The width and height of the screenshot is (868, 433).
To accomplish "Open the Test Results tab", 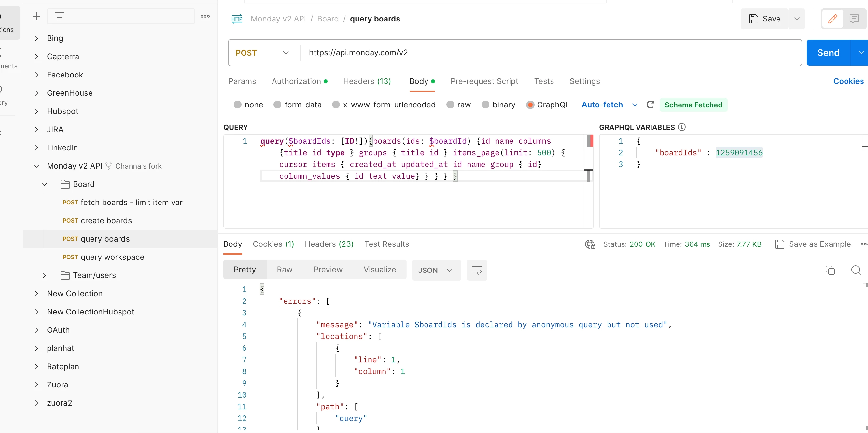I will (x=386, y=244).
